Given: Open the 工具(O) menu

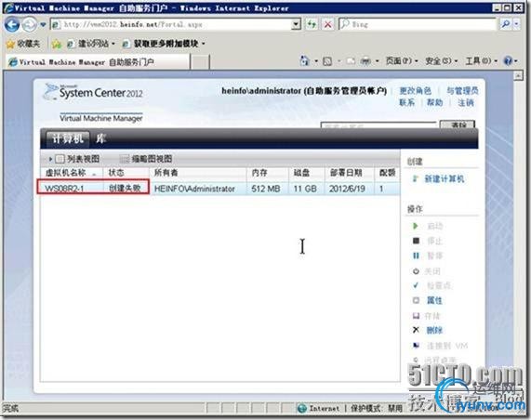Looking at the screenshot, I should (x=481, y=61).
